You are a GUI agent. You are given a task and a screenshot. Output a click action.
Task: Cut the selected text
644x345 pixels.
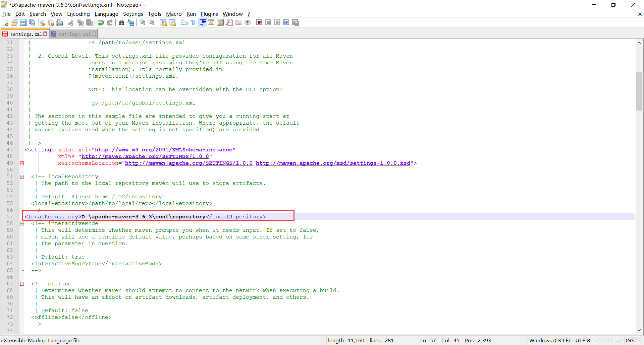pyautogui.click(x=71, y=22)
